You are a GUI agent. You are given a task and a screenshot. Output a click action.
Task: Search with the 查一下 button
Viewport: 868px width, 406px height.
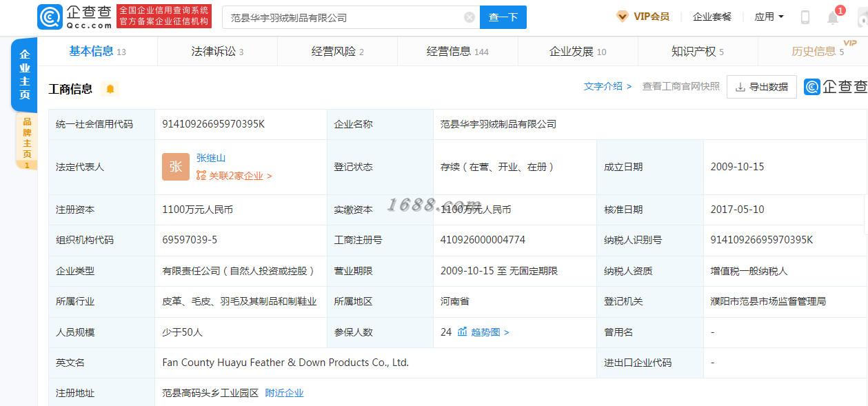click(503, 17)
